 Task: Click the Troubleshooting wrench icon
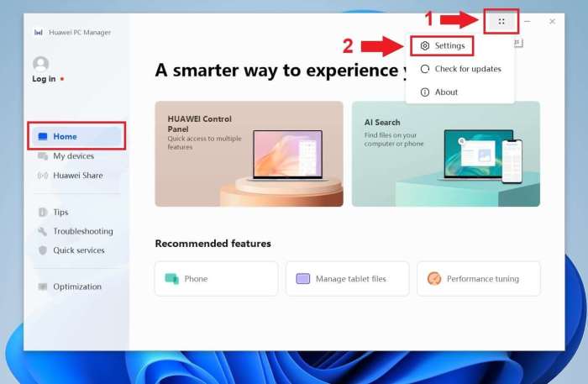tap(43, 231)
